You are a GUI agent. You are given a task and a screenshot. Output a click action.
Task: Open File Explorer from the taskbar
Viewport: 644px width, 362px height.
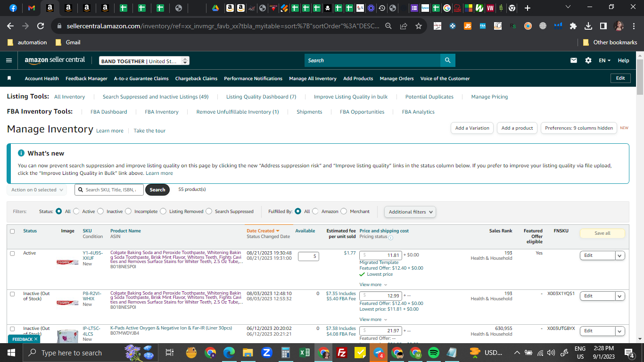coord(248,353)
